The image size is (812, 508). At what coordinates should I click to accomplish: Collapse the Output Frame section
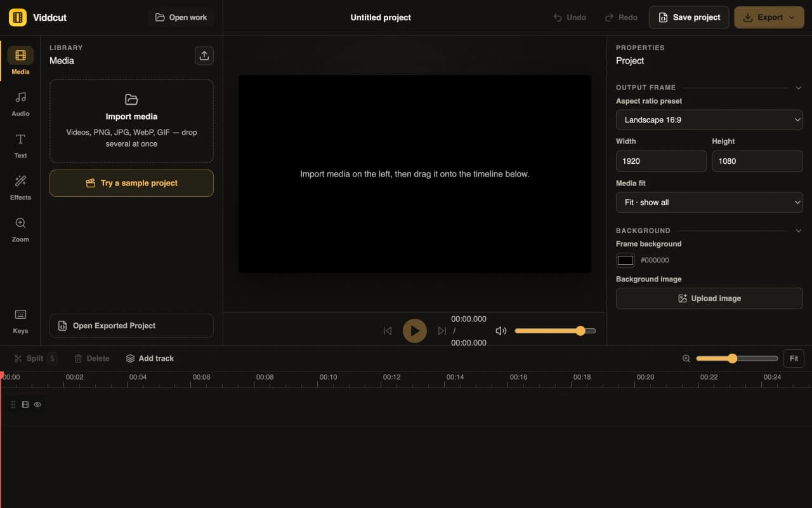(799, 88)
